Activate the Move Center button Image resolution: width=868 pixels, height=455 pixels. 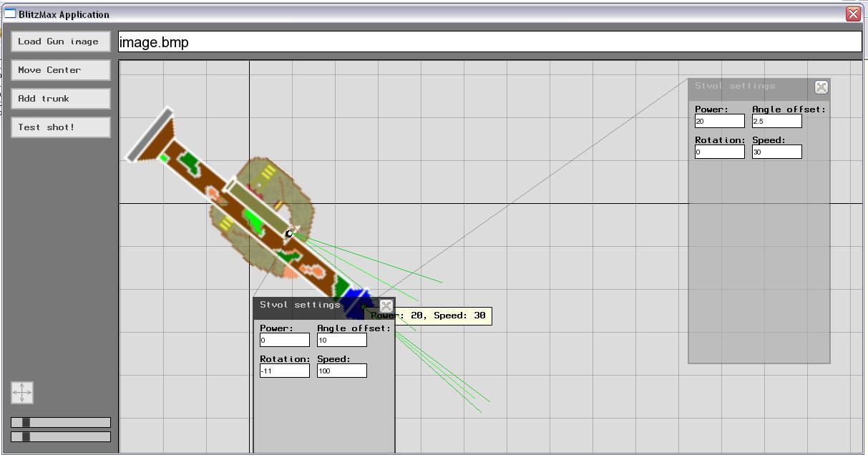tap(61, 70)
